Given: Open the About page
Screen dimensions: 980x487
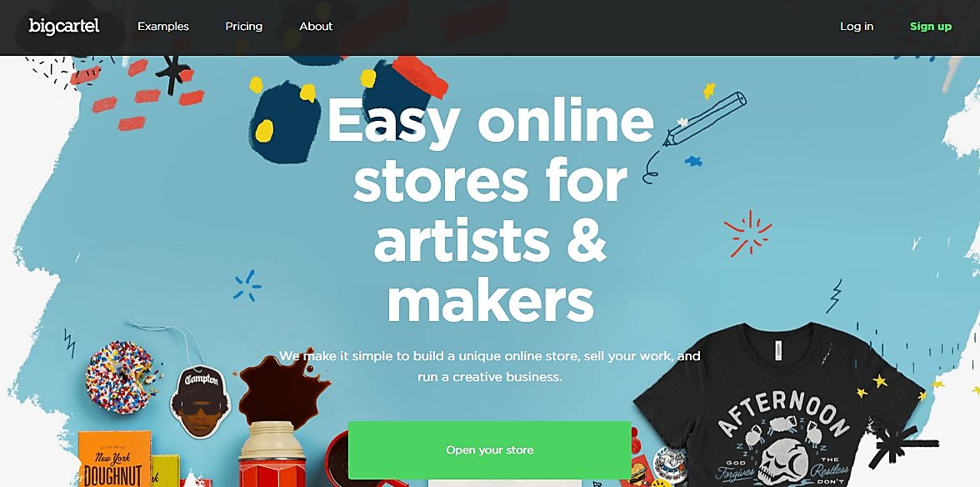Looking at the screenshot, I should coord(316,26).
